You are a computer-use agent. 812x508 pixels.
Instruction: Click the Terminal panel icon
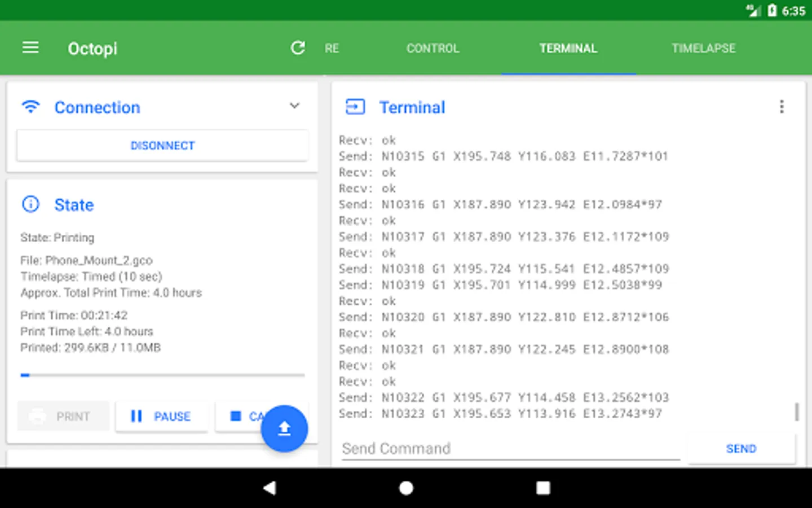[x=355, y=107]
